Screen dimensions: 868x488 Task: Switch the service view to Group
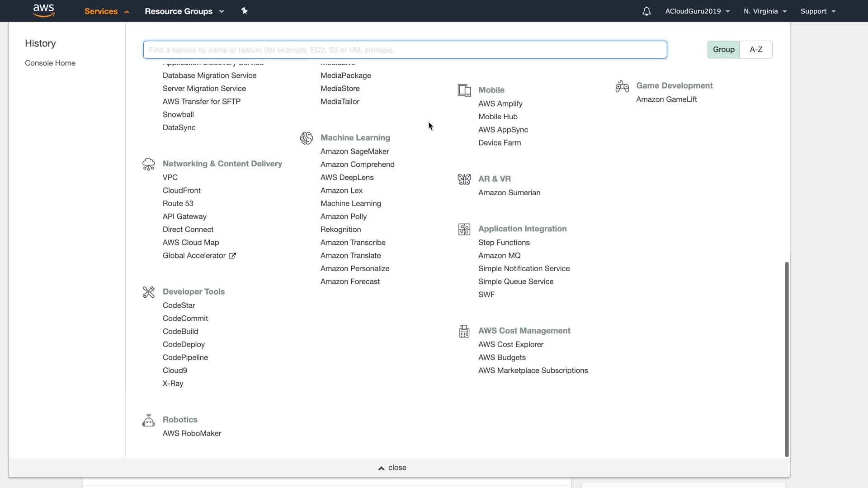tap(723, 50)
